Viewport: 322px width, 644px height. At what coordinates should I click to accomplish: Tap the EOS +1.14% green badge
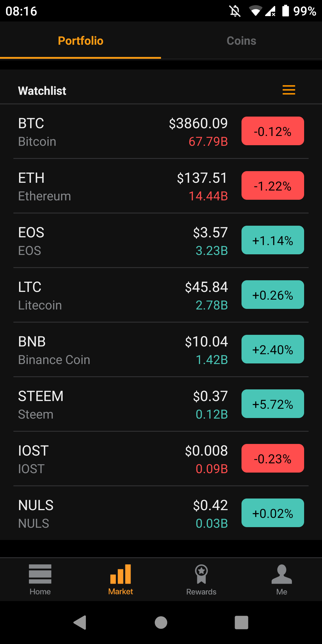pos(273,240)
